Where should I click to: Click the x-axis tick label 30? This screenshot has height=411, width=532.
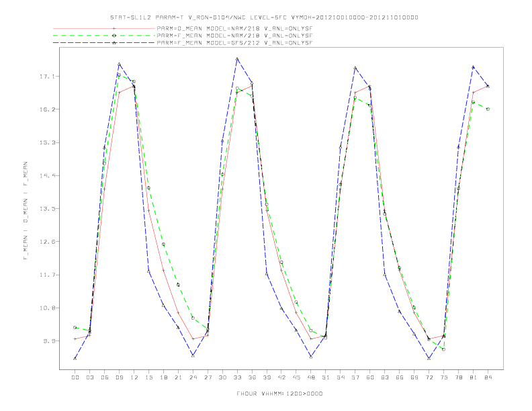click(x=222, y=377)
